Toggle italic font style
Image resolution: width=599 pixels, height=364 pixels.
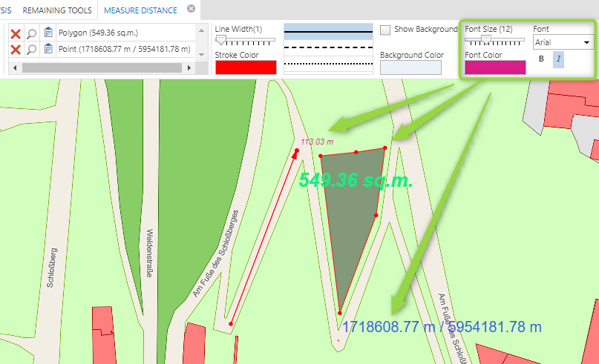(559, 59)
